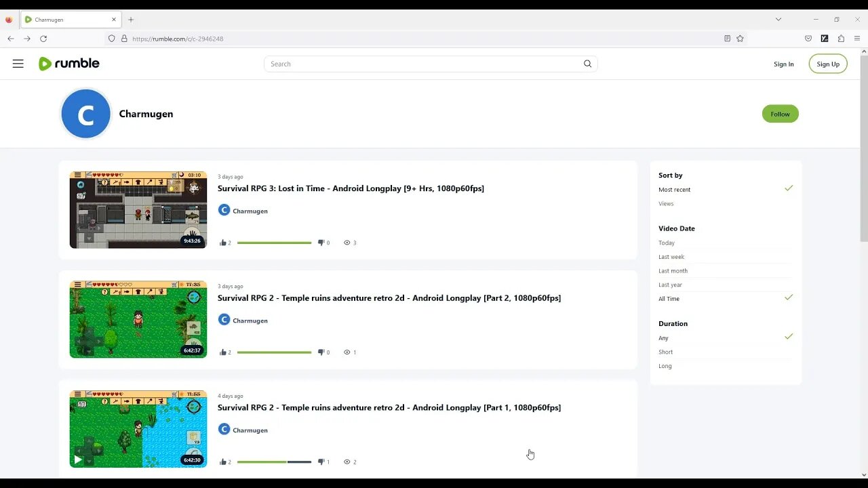
Task: Dislike the Survival RPG 2 Part 1 video
Action: pos(321,462)
